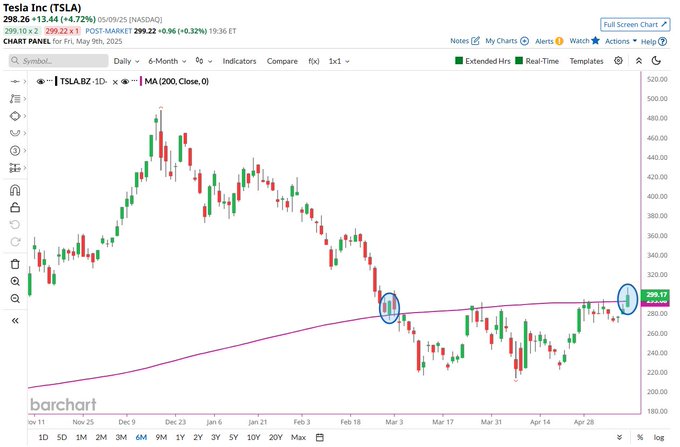Add chart via My Charts plus icon
Screen dimensions: 680x447
point(524,41)
